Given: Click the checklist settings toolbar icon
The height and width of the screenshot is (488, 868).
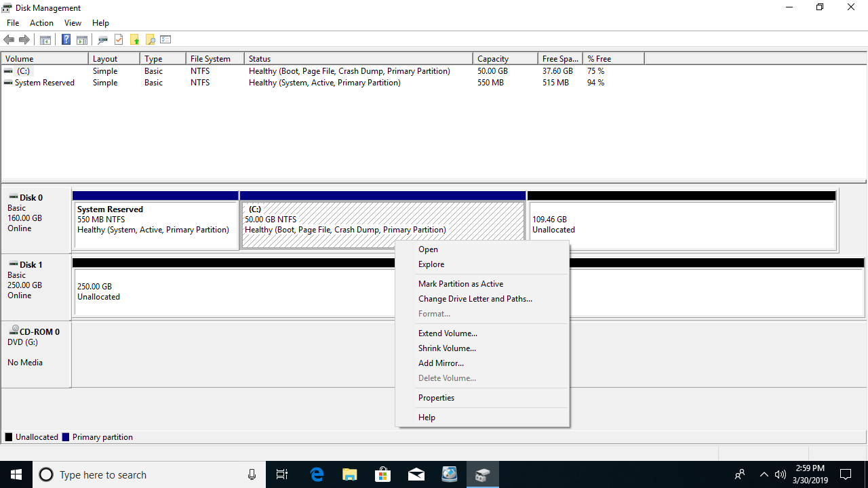Looking at the screenshot, I should point(165,40).
